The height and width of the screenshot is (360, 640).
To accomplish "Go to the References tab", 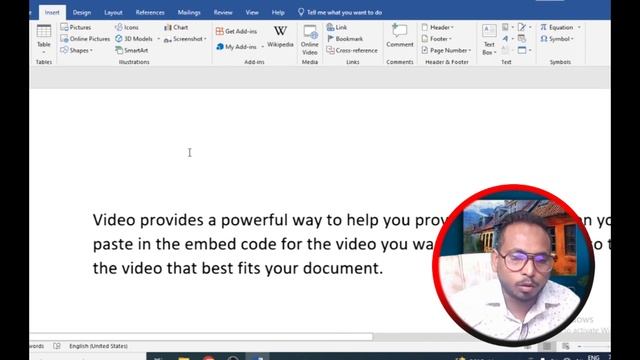I will tap(150, 13).
